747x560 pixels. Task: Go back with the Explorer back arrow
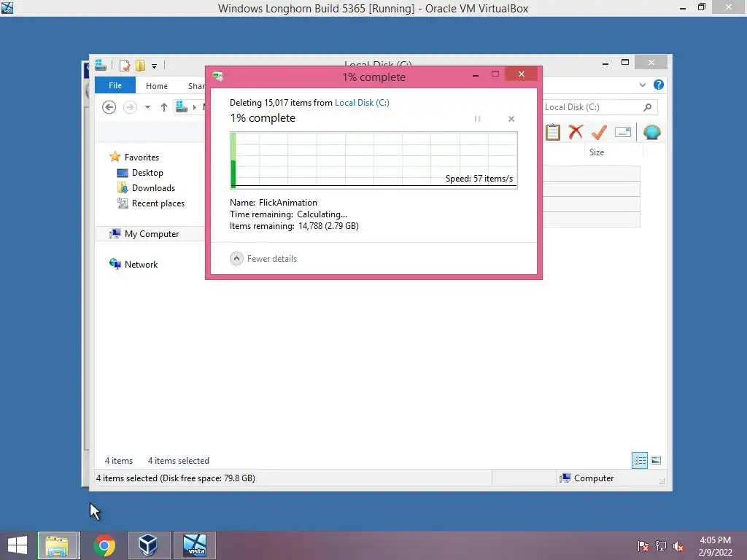point(109,107)
